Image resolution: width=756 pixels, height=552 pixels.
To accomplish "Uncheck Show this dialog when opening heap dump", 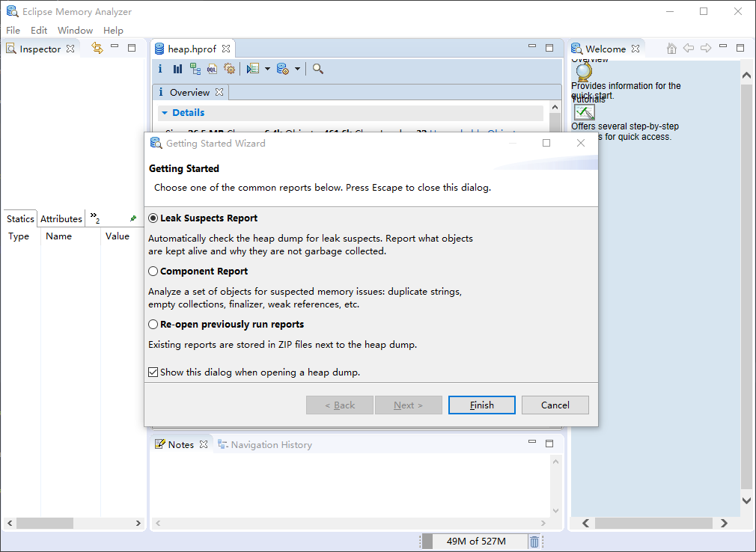I will [153, 372].
